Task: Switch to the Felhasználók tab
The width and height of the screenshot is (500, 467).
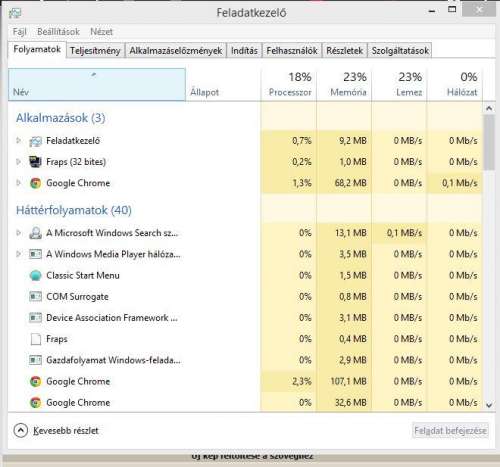Action: (x=292, y=51)
